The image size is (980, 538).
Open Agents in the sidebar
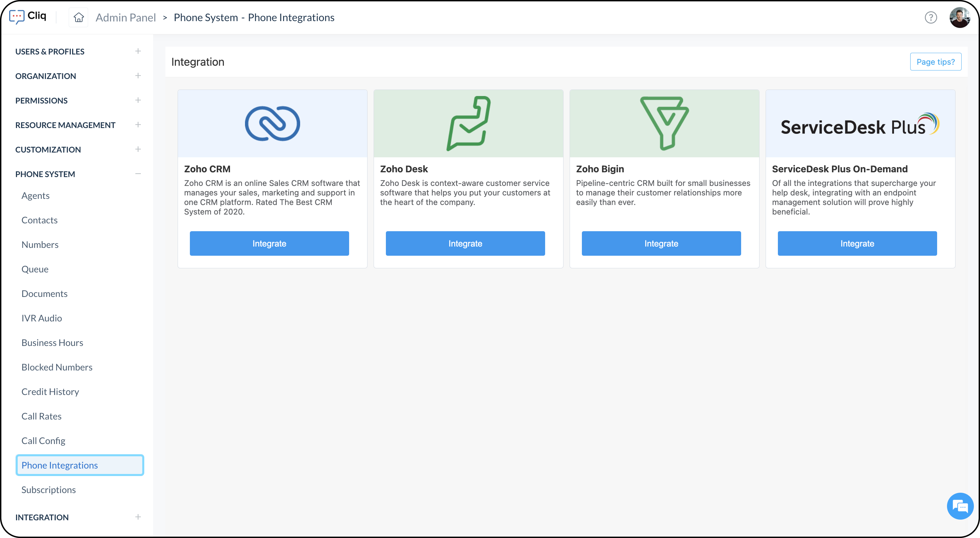(35, 196)
